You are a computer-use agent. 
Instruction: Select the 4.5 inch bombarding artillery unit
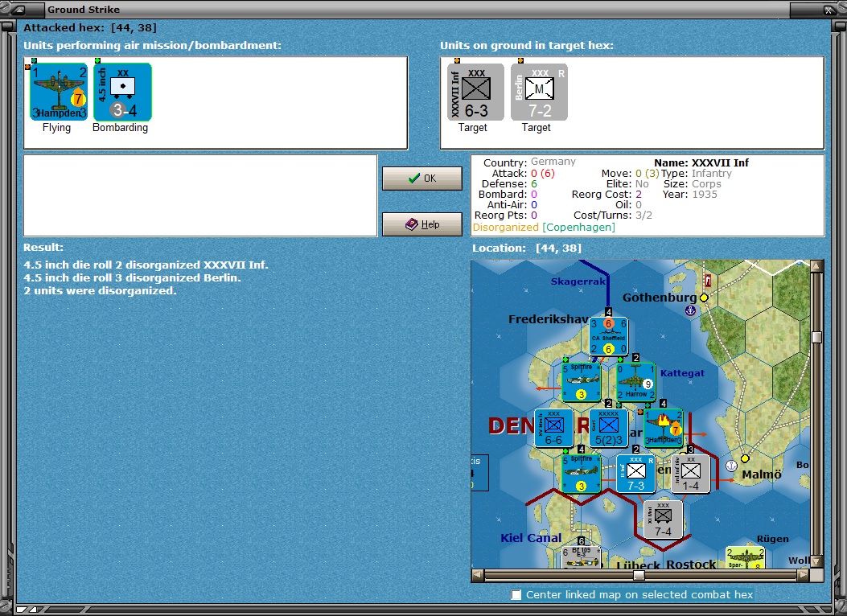coord(122,92)
